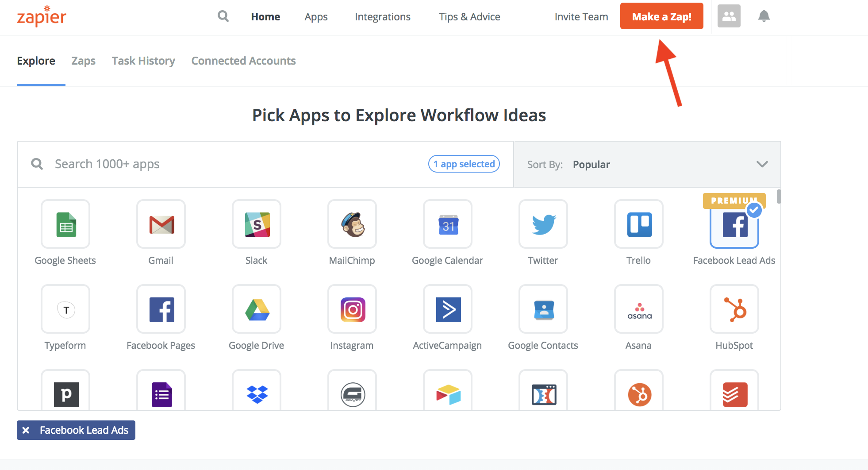Switch to the Zaps tab

(84, 61)
